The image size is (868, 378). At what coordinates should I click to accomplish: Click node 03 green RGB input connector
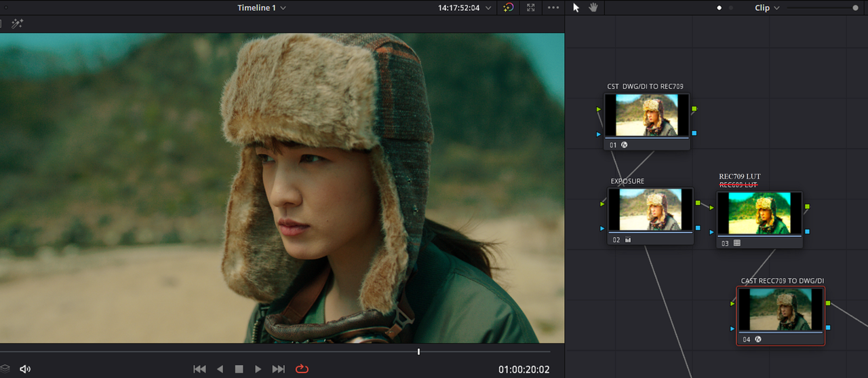pyautogui.click(x=711, y=206)
